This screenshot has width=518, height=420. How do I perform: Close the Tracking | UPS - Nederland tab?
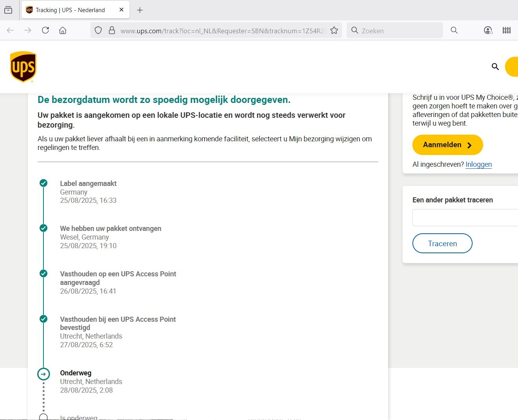(x=122, y=10)
